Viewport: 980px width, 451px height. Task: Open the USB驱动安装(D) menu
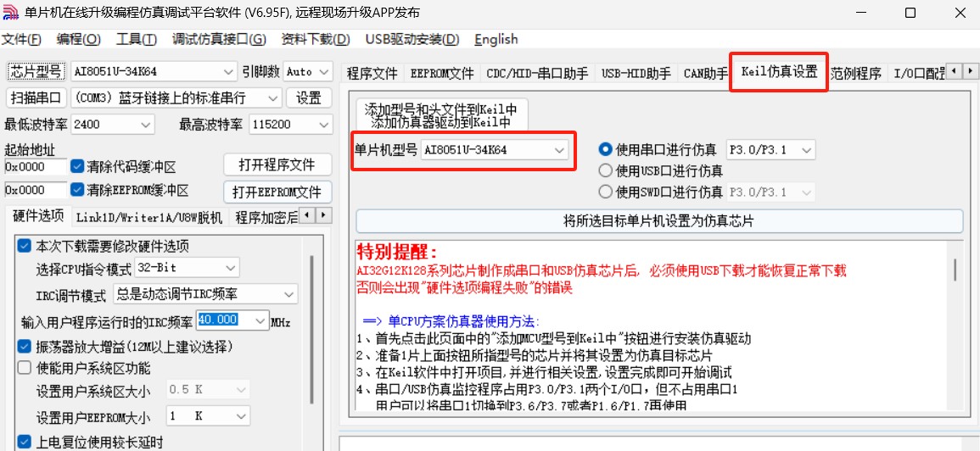[x=412, y=39]
